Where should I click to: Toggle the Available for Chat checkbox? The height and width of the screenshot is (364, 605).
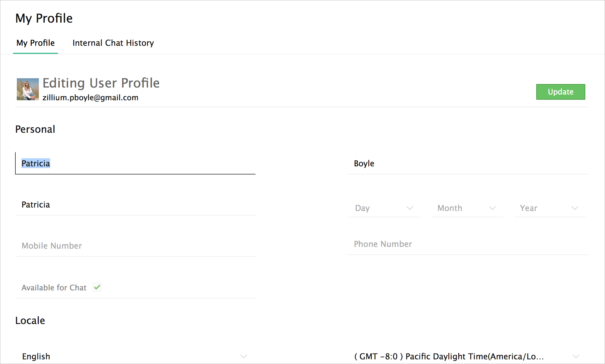click(97, 287)
